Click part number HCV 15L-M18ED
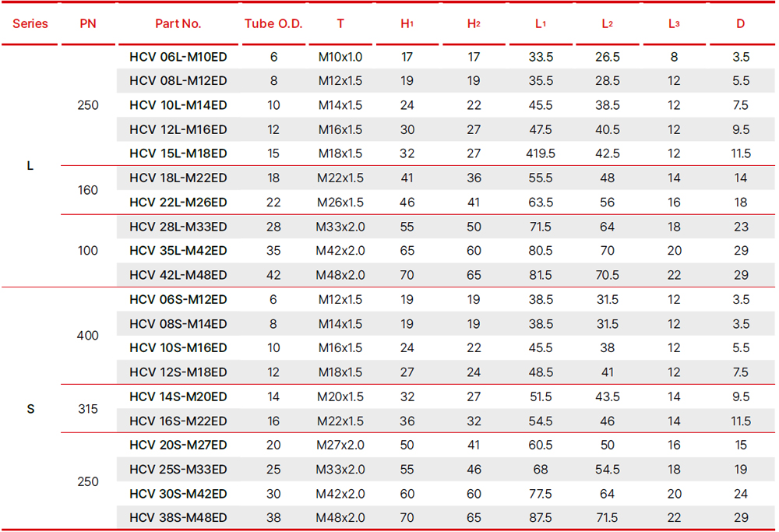This screenshot has height=532, width=779. coord(178,153)
